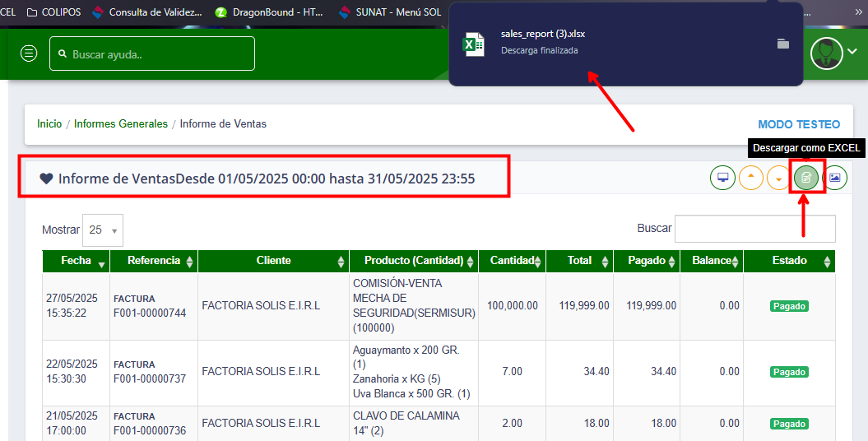Click the orange down-arrow circle icon
Viewport: 868px width, 441px height.
[x=778, y=178]
